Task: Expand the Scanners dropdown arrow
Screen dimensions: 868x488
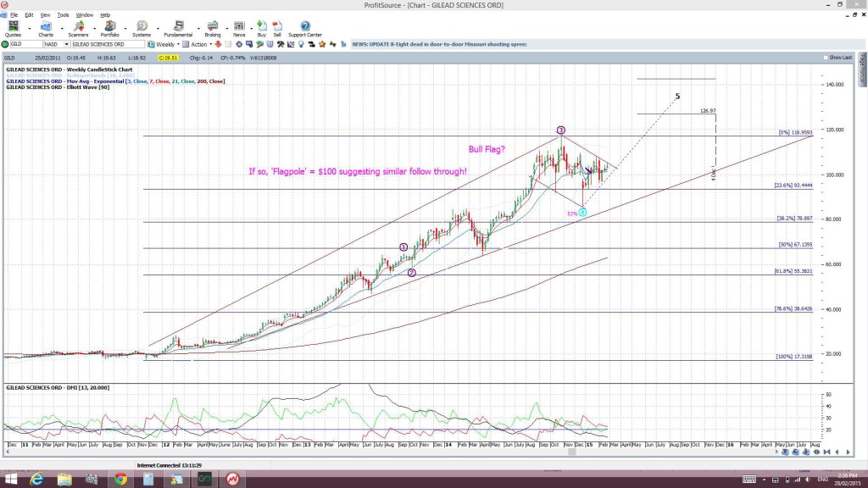Action: click(x=94, y=28)
